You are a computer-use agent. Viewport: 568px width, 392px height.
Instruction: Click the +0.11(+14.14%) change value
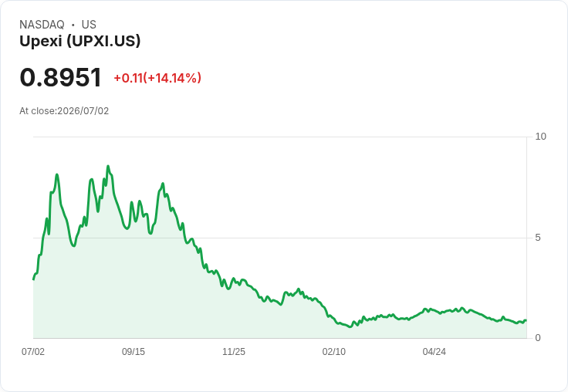157,78
